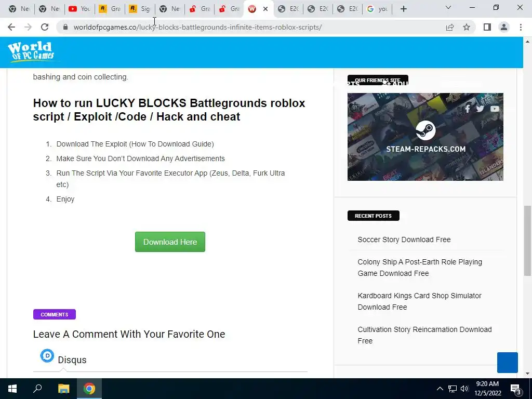Image resolution: width=532 pixels, height=399 pixels.
Task: Click the YouTube icon on Steam banner
Action: click(495, 109)
